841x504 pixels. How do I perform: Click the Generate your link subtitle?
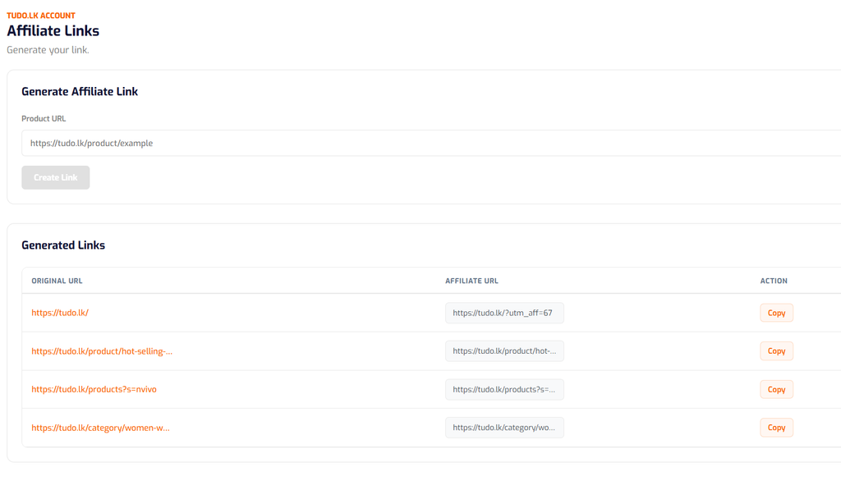pos(48,50)
